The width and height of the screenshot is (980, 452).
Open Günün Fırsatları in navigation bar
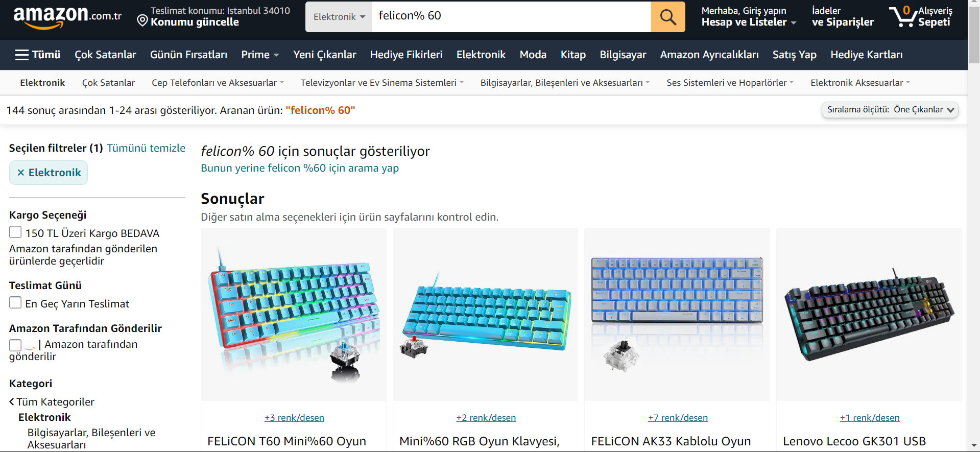pyautogui.click(x=188, y=55)
